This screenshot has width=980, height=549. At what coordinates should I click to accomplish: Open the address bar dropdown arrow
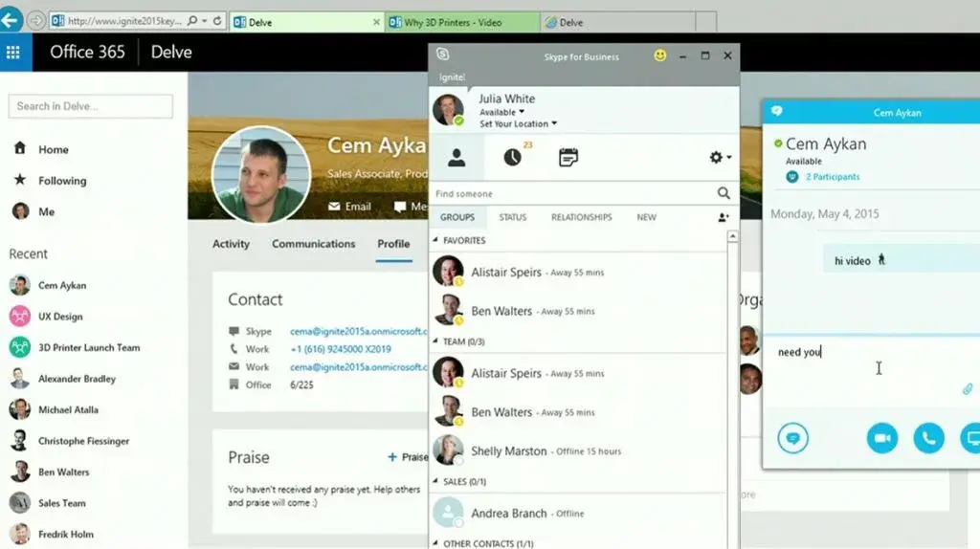pyautogui.click(x=205, y=21)
